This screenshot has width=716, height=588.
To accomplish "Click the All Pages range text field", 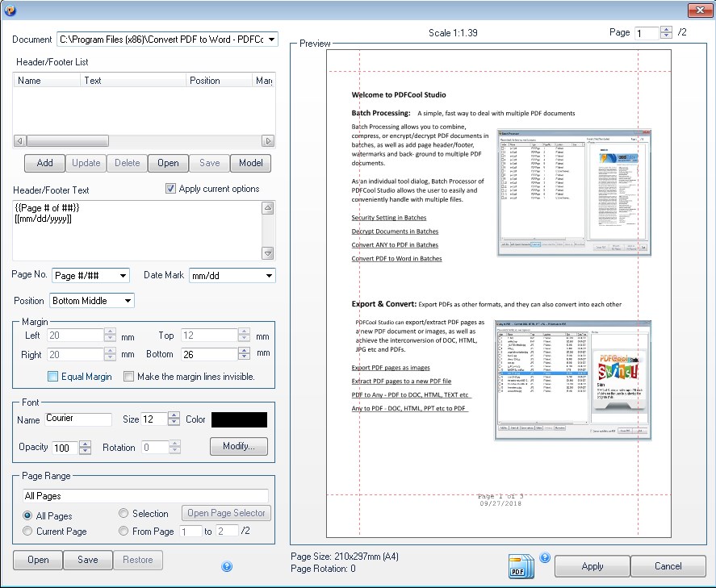I will point(145,496).
